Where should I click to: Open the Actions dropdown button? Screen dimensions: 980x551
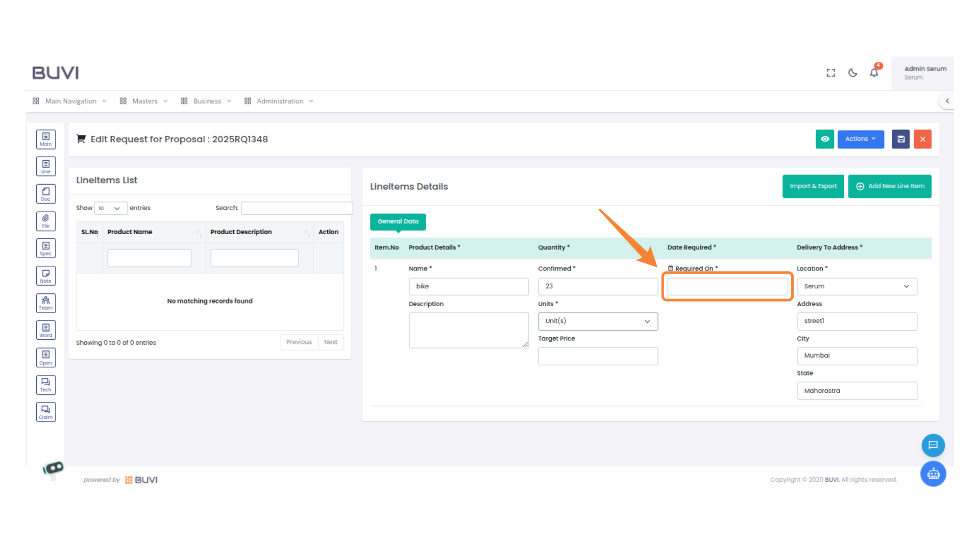(x=861, y=139)
